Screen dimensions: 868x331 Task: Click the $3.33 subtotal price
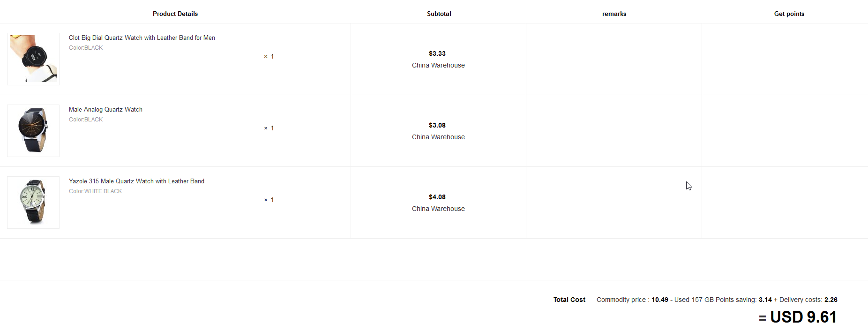(x=437, y=54)
